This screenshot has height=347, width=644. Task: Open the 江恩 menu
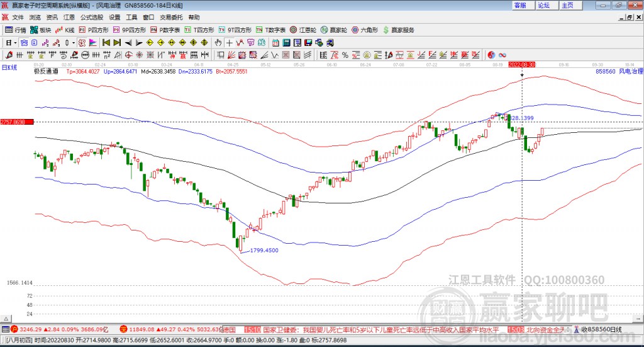pos(69,17)
